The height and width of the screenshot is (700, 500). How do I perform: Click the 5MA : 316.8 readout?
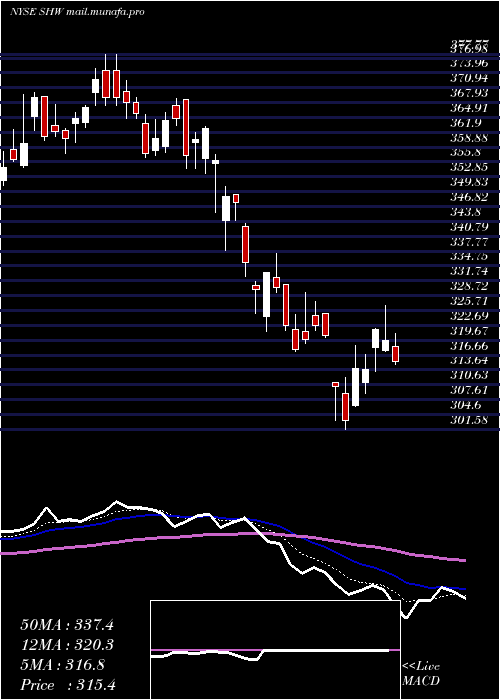[x=63, y=665]
